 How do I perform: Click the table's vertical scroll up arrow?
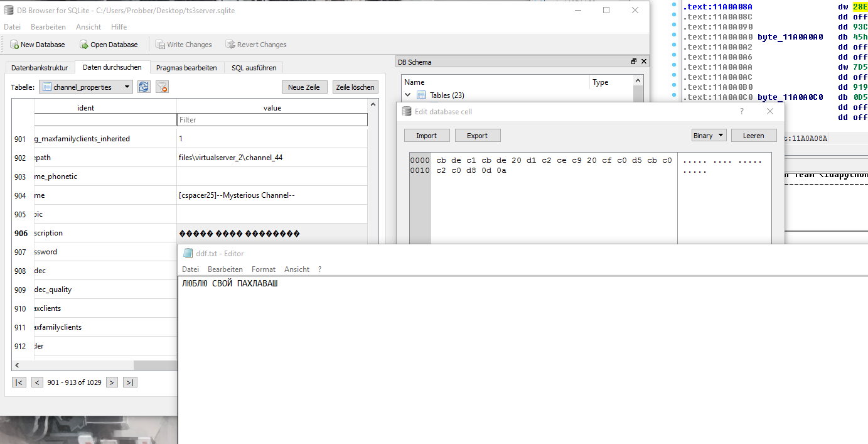[x=373, y=104]
